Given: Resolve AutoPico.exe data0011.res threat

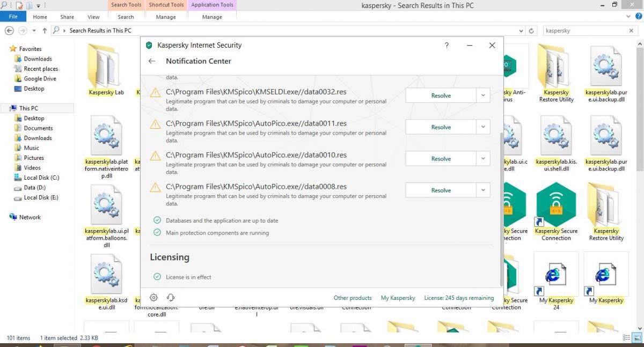Looking at the screenshot, I should pyautogui.click(x=441, y=127).
